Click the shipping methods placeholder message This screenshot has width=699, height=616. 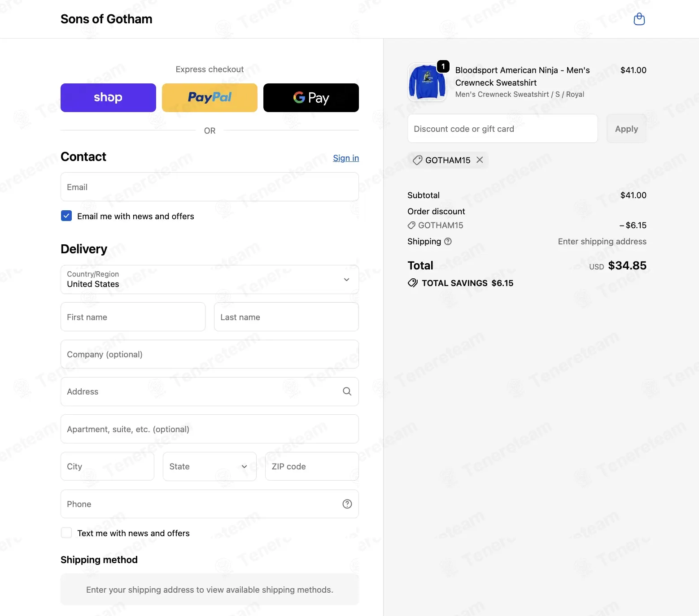[x=210, y=590]
